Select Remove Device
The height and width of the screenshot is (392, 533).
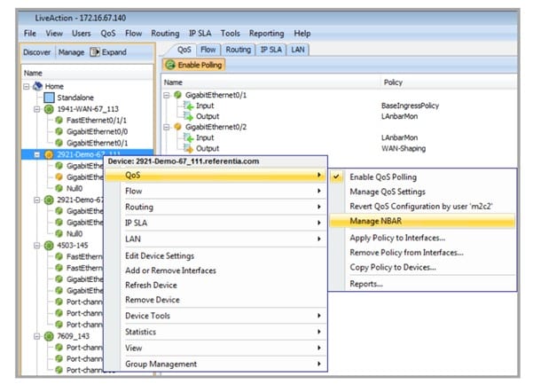pyautogui.click(x=216, y=300)
